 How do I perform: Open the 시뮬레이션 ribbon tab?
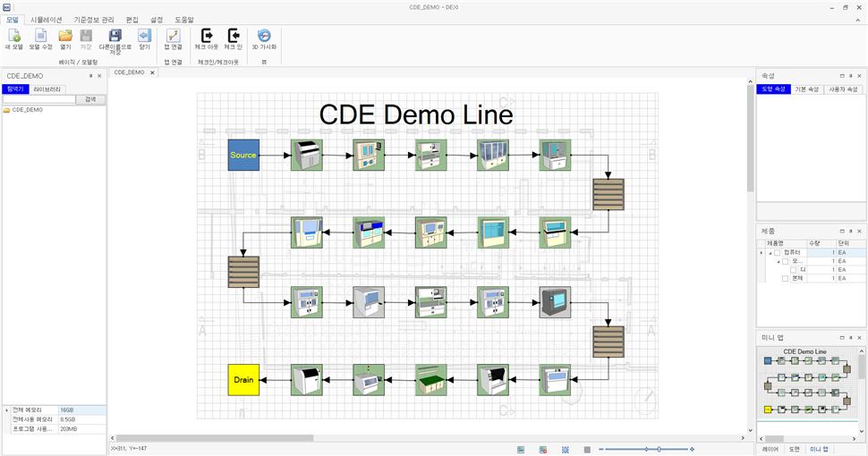(x=47, y=19)
